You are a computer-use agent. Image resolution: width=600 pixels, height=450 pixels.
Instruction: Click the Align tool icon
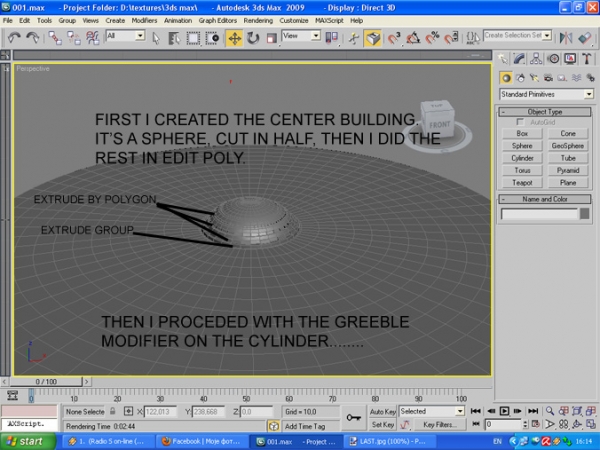coord(585,38)
